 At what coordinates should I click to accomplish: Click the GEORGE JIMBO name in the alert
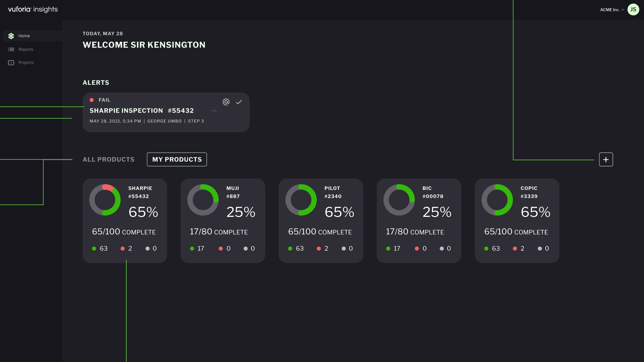pos(164,121)
